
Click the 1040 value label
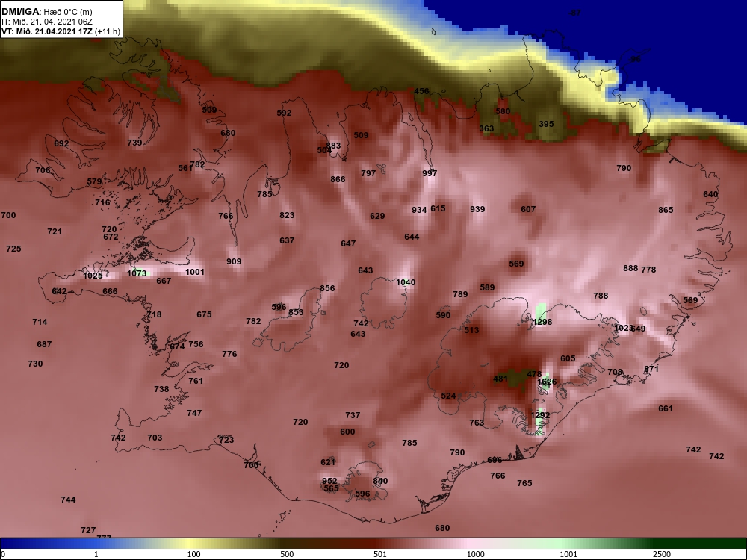[x=406, y=282]
